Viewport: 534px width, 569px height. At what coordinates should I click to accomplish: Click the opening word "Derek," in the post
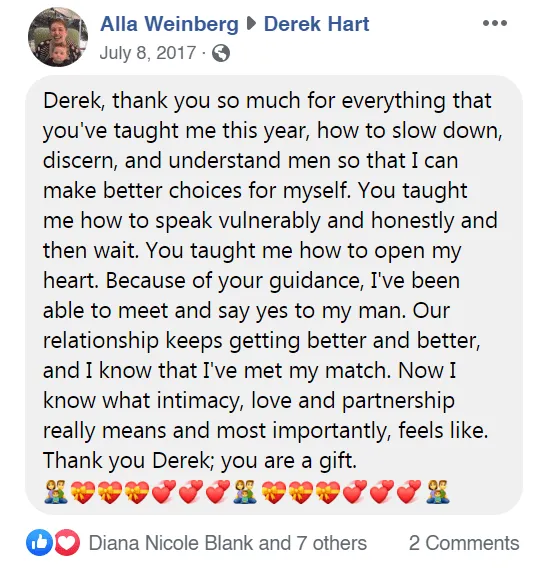tap(74, 101)
